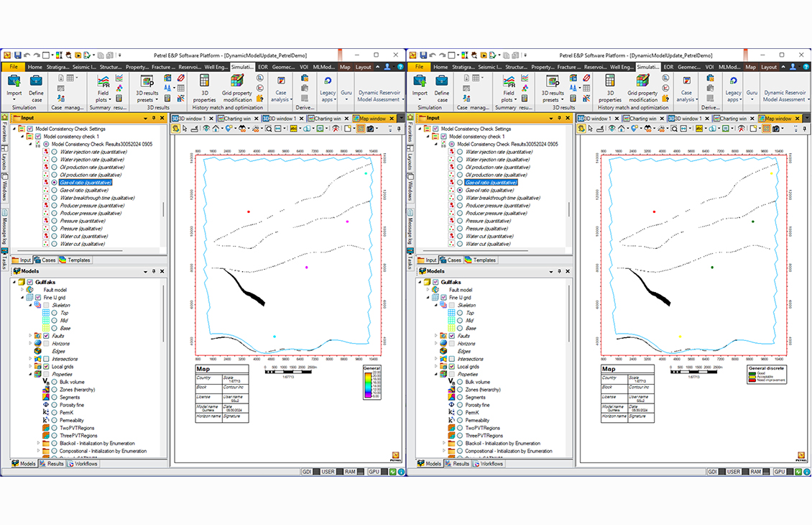Click Save icon in left window title bar
812x525 pixels.
(17, 55)
